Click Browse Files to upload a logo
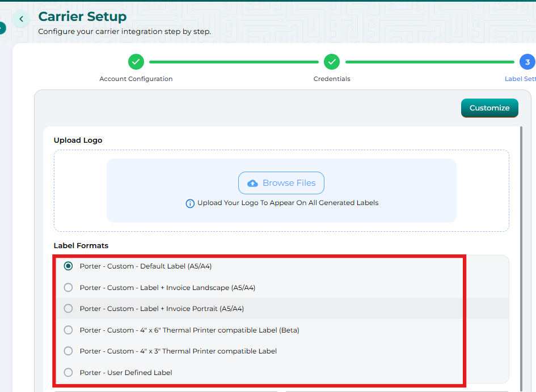Screen dimensions: 536x392 pyautogui.click(x=281, y=183)
